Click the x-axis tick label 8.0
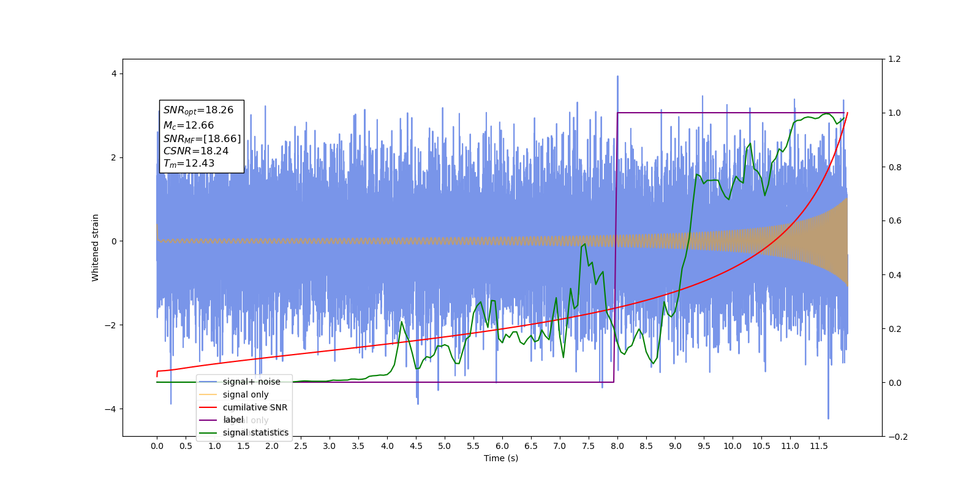This screenshot has height=490, width=980. (617, 446)
